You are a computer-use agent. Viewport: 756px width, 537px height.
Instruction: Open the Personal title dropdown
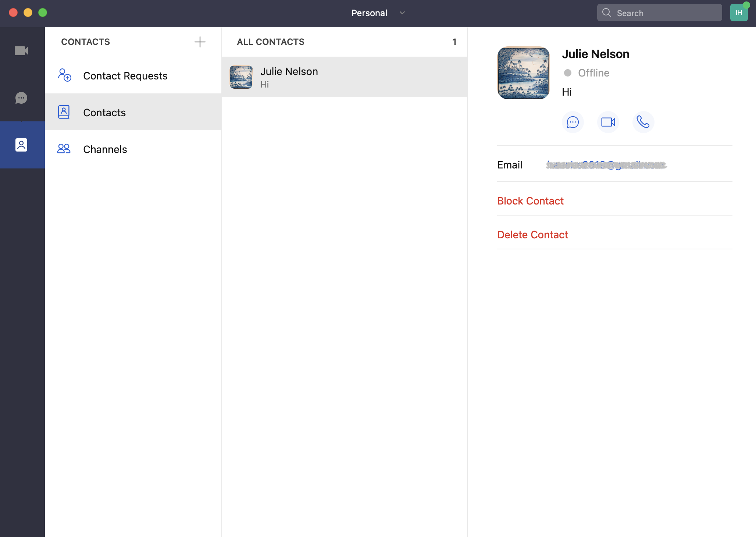(369, 13)
